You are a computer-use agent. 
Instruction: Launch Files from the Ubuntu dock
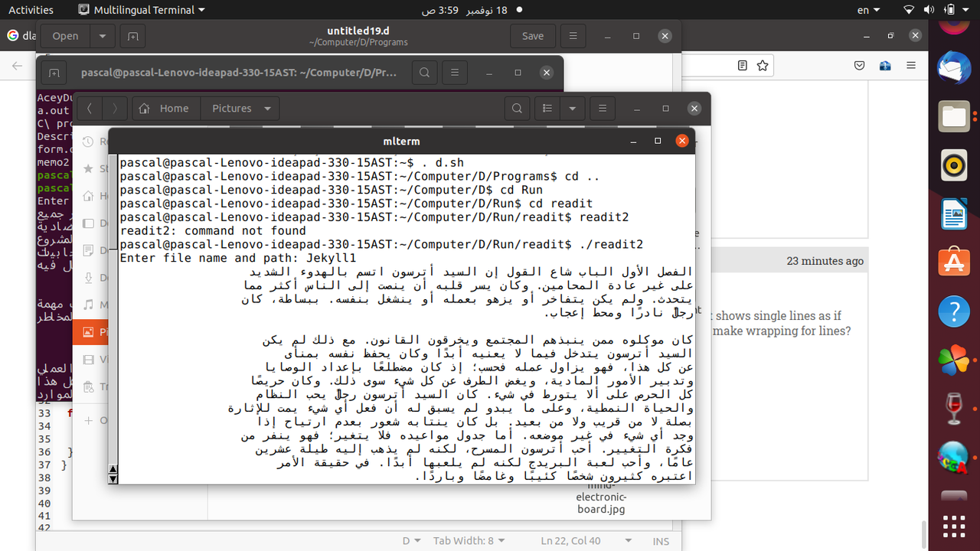[x=953, y=116]
